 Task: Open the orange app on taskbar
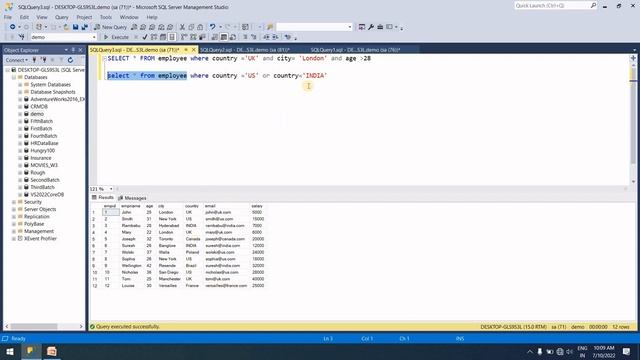coord(51,351)
